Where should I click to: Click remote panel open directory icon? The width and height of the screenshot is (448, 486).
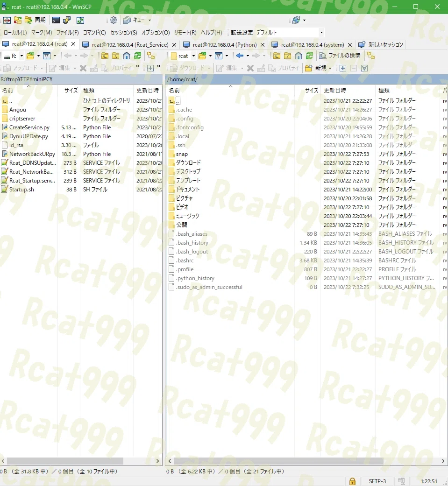click(x=202, y=56)
